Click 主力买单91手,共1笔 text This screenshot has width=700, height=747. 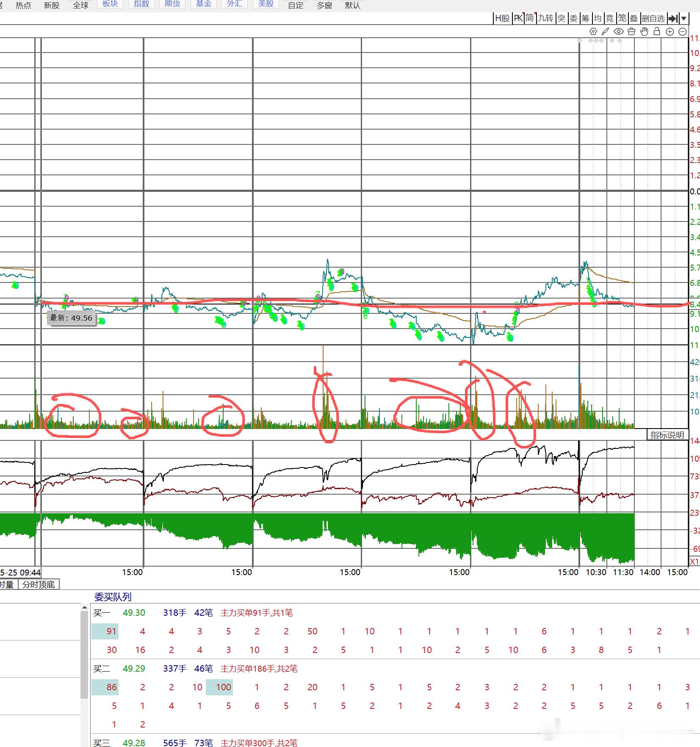[x=257, y=612]
